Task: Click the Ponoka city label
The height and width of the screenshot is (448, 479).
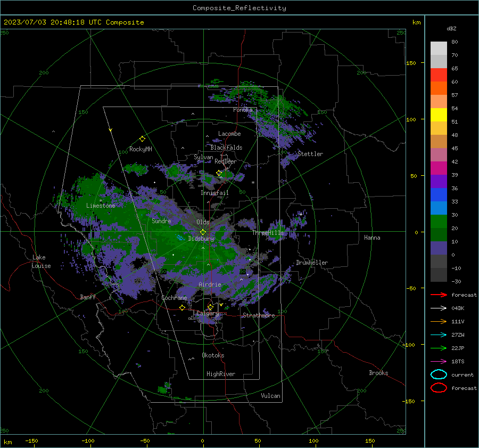Action: point(243,110)
